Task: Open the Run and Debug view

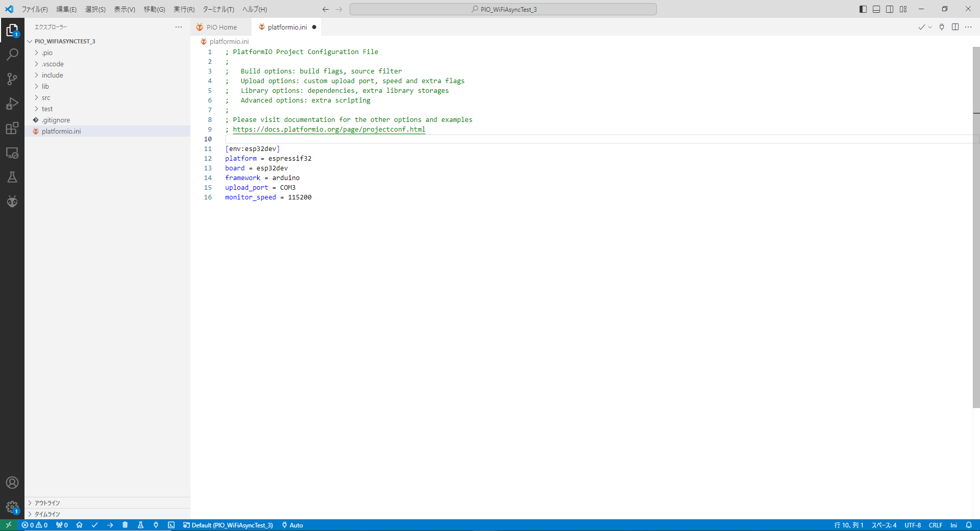Action: 12,104
